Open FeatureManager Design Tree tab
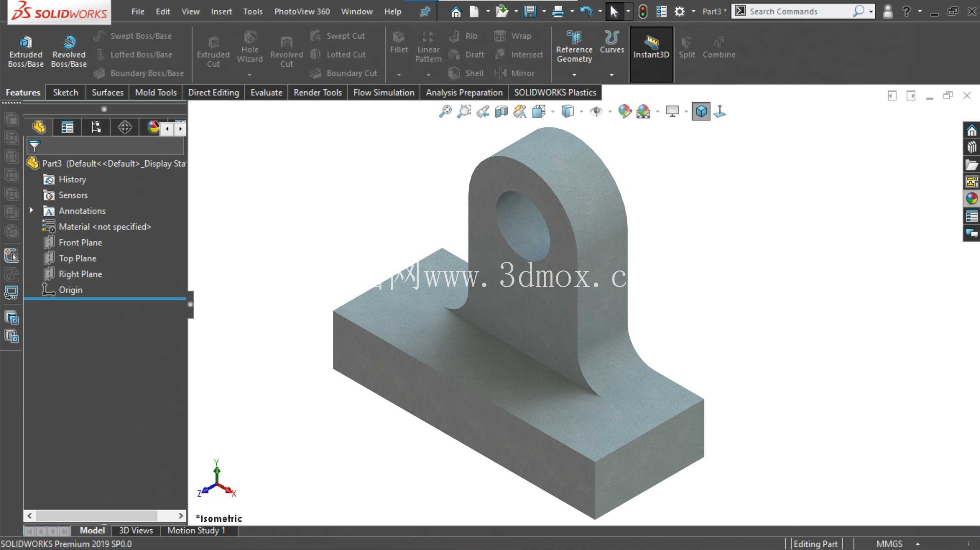980x550 pixels. [39, 127]
